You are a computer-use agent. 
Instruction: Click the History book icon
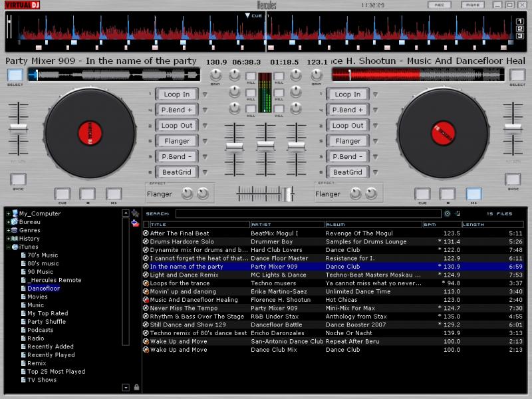click(15, 239)
